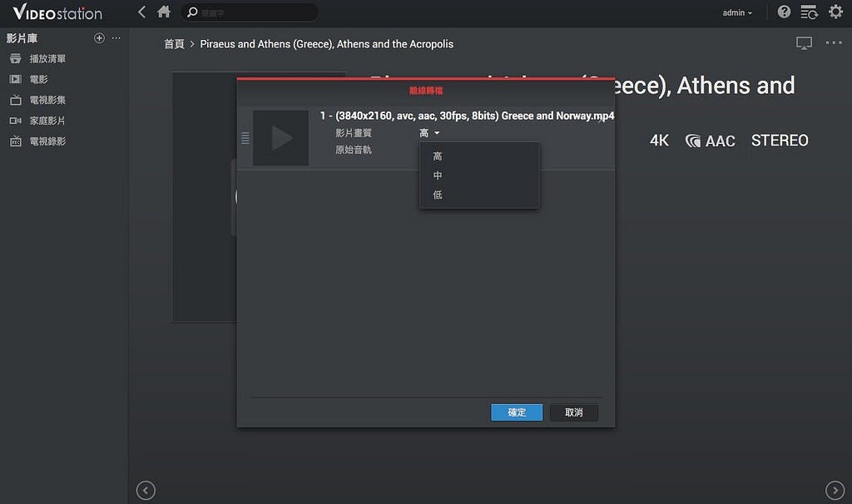Open the Home icon in the header
Image resolution: width=852 pixels, height=504 pixels.
[x=164, y=12]
